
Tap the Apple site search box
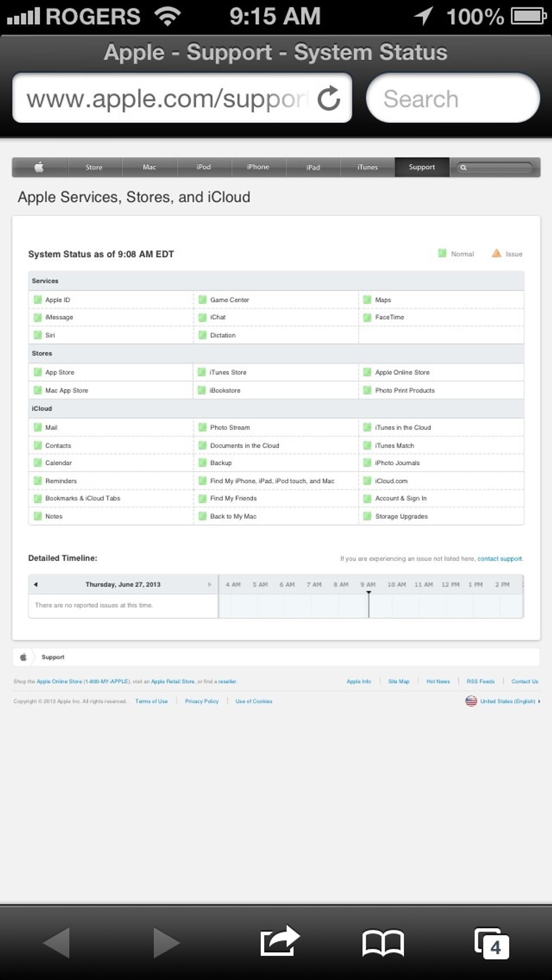point(495,167)
